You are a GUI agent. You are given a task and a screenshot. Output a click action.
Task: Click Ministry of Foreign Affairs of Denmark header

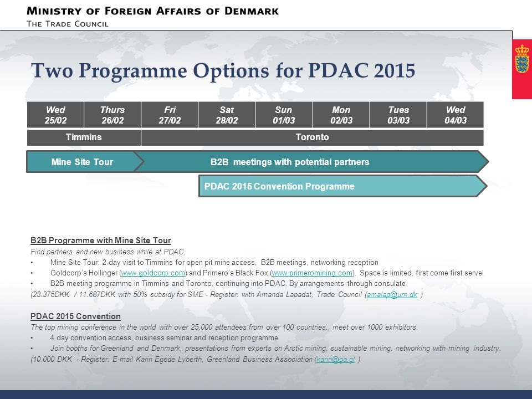coord(152,11)
